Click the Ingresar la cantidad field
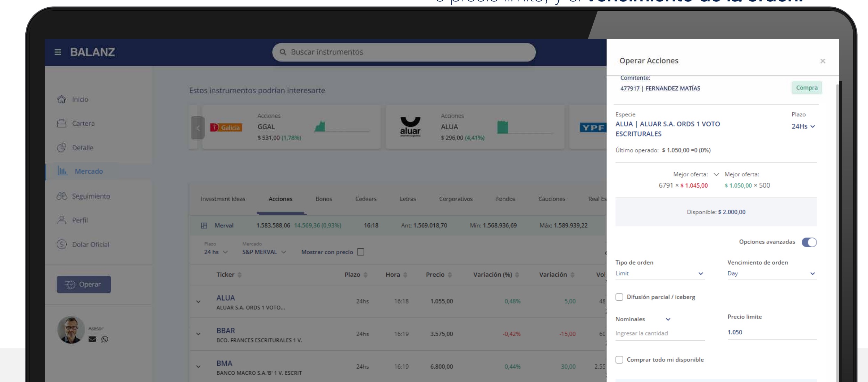Image resolution: width=868 pixels, height=382 pixels. click(x=660, y=333)
